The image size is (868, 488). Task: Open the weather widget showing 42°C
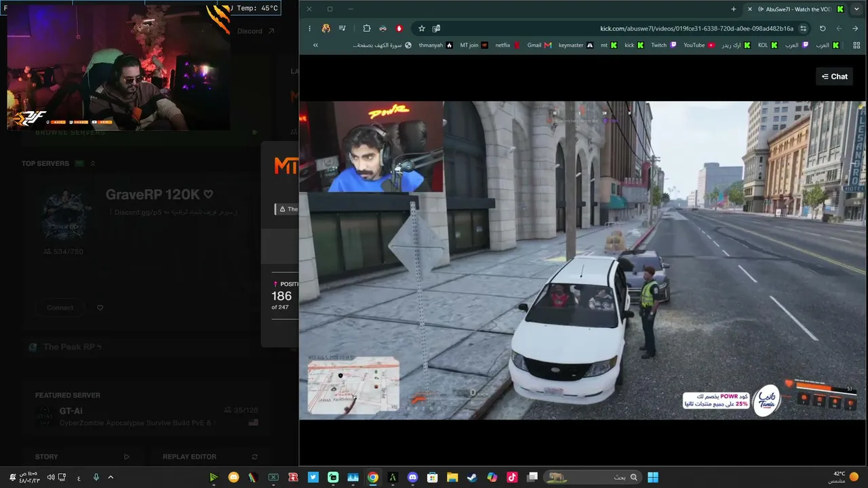tap(844, 477)
